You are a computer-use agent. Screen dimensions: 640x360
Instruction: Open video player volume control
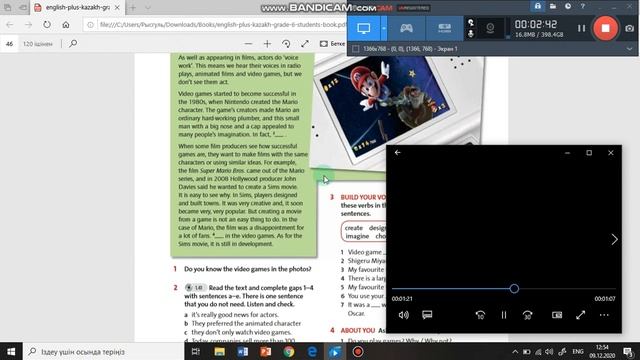404,315
